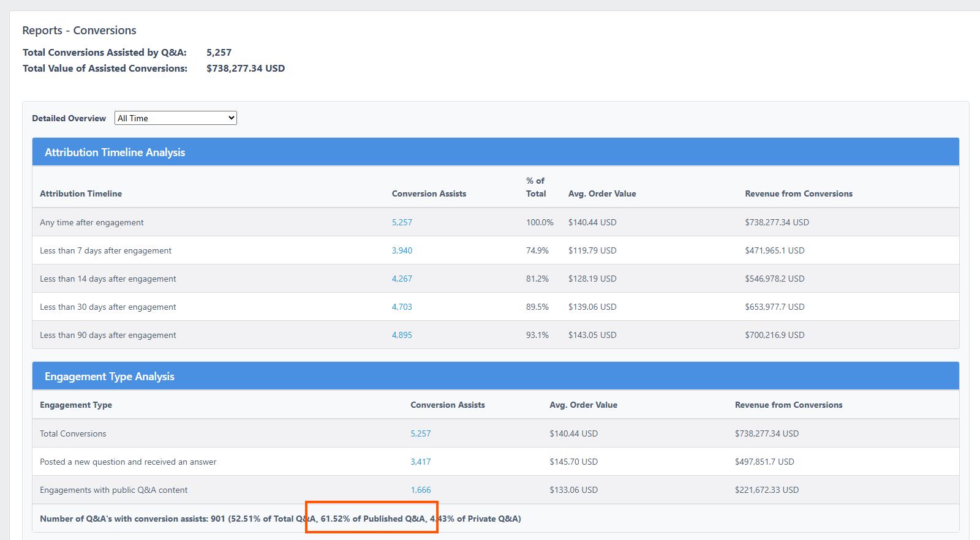
Task: Click 5,257 in the Total Conversions row
Action: click(420, 433)
